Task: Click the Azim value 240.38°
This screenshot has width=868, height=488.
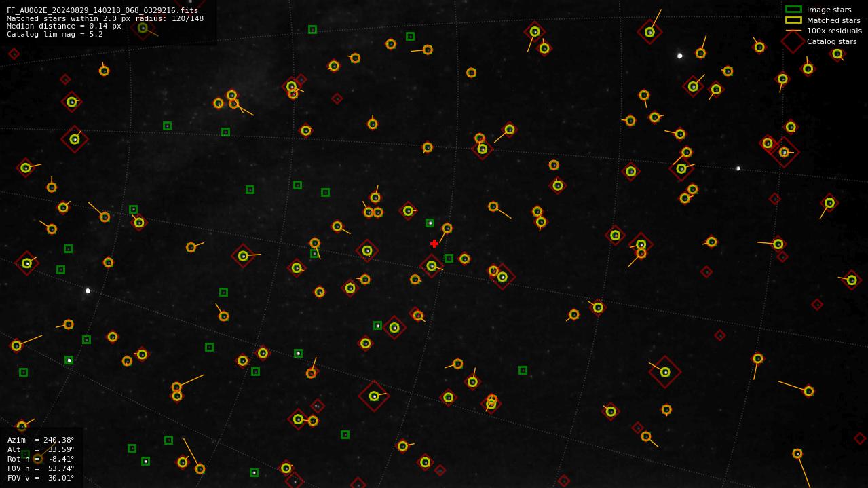Action: click(59, 440)
